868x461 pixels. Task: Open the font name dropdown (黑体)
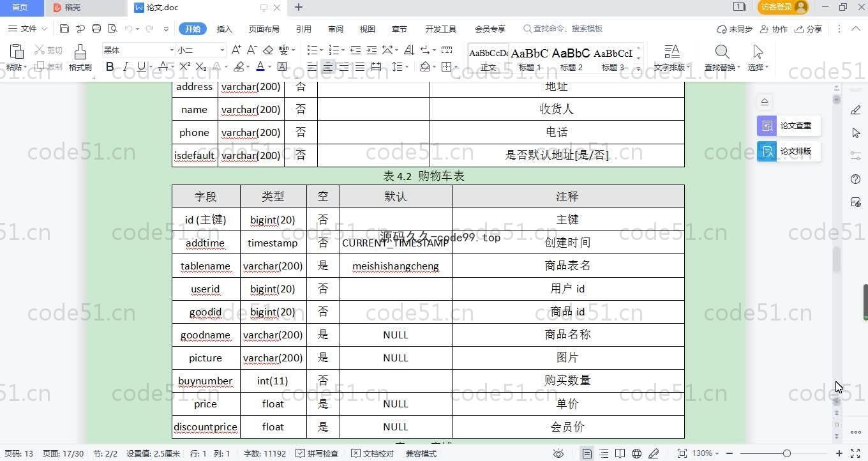point(172,50)
